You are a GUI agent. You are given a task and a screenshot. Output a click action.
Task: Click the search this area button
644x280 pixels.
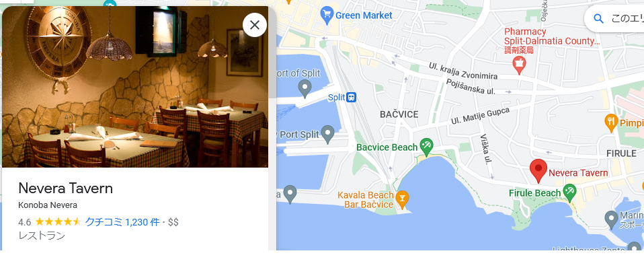coord(614,18)
